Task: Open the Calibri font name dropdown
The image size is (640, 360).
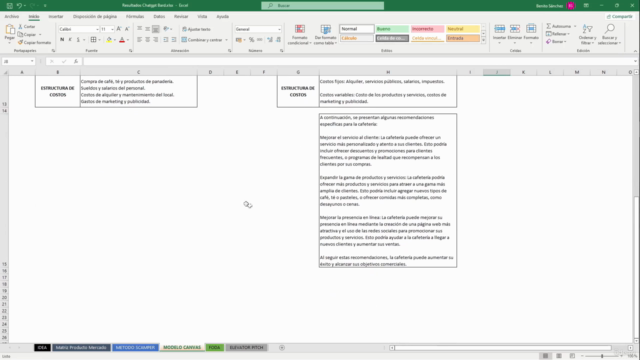Action: click(x=97, y=29)
